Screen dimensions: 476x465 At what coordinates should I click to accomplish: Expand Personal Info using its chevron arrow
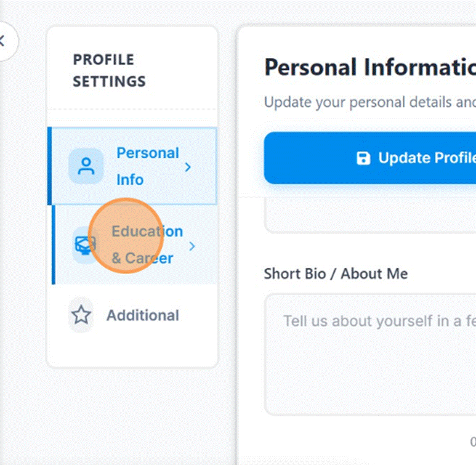click(188, 167)
